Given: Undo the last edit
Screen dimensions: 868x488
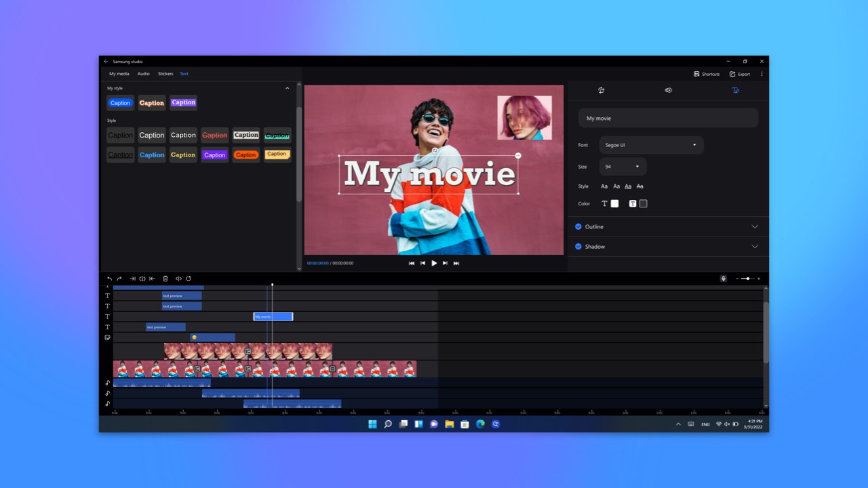Looking at the screenshot, I should 109,279.
